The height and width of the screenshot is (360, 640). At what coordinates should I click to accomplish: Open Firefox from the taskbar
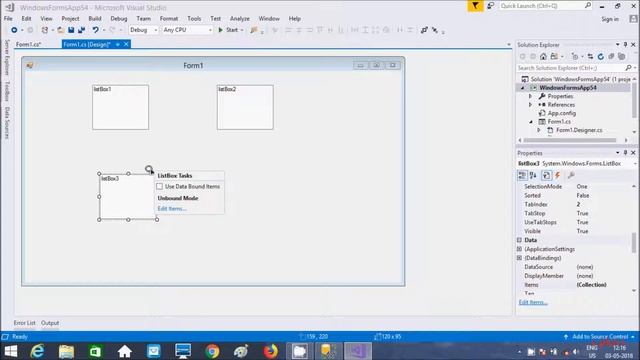[x=270, y=351]
